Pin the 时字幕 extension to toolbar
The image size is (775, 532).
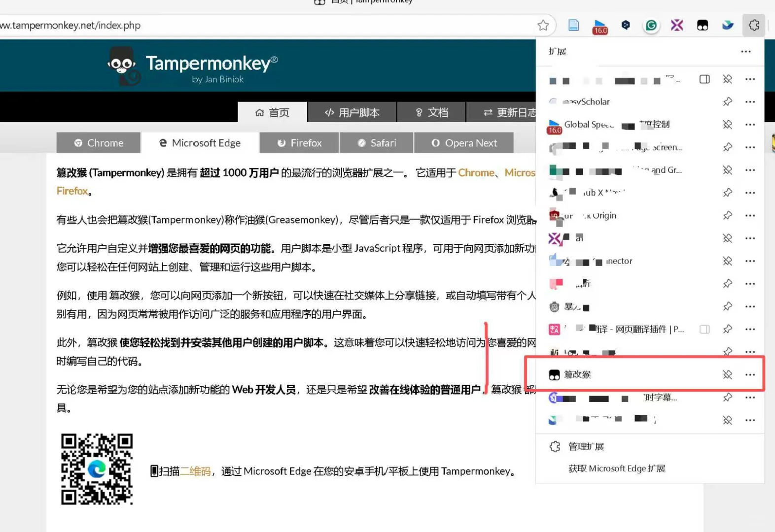coord(727,398)
